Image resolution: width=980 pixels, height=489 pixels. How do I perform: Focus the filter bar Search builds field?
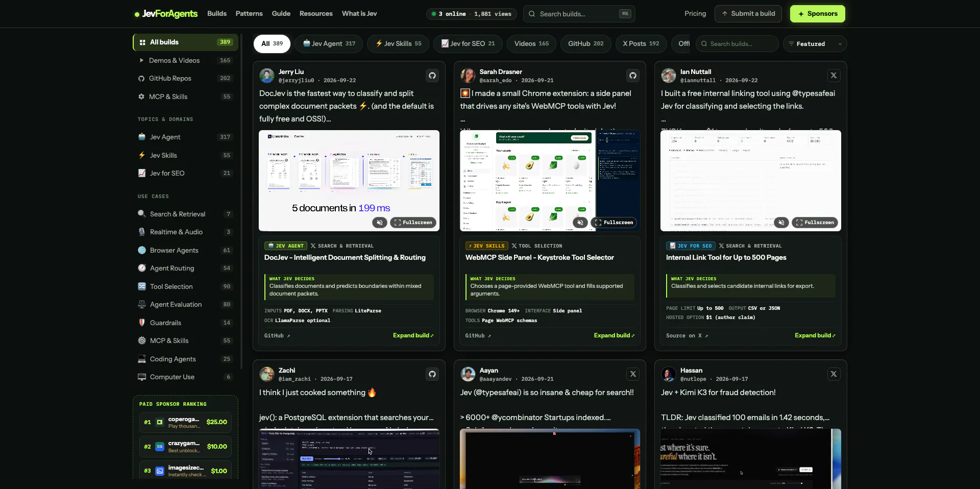(738, 44)
